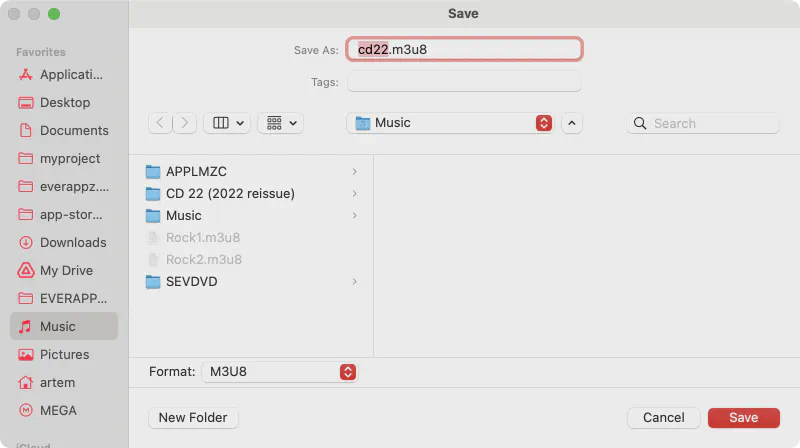Open the Pictures sidebar folder
The image size is (800, 448).
click(x=64, y=354)
